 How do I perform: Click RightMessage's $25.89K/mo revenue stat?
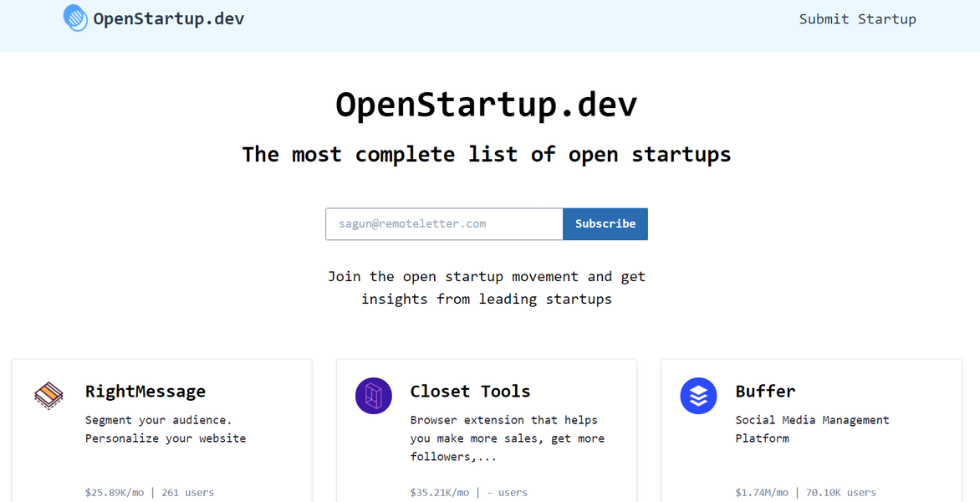click(114, 492)
